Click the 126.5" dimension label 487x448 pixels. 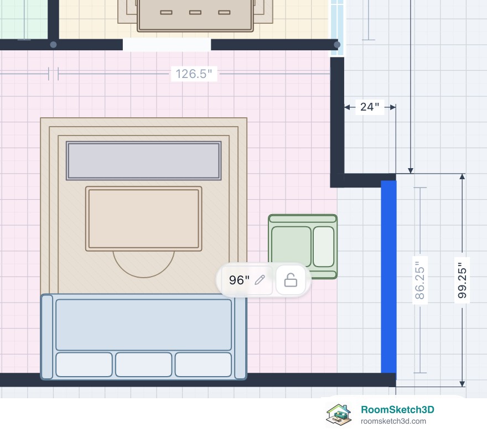tap(194, 74)
